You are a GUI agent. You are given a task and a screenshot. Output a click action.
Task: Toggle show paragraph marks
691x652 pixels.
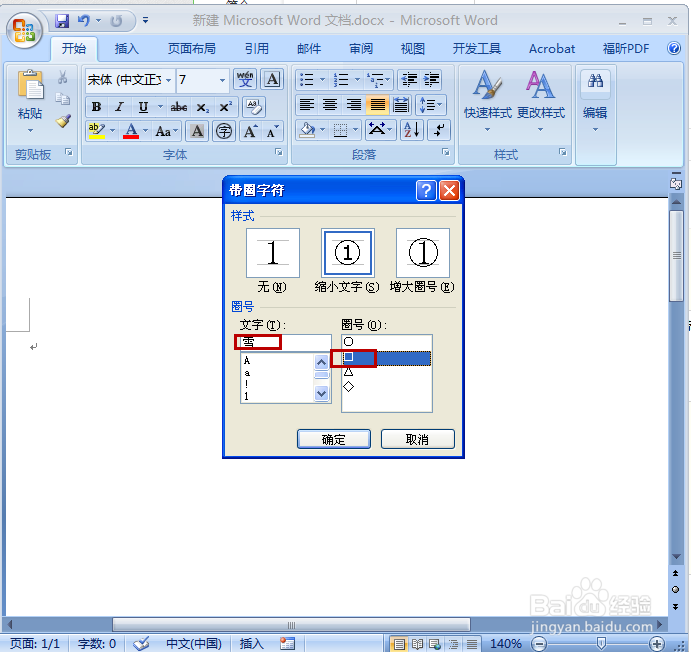tap(438, 130)
